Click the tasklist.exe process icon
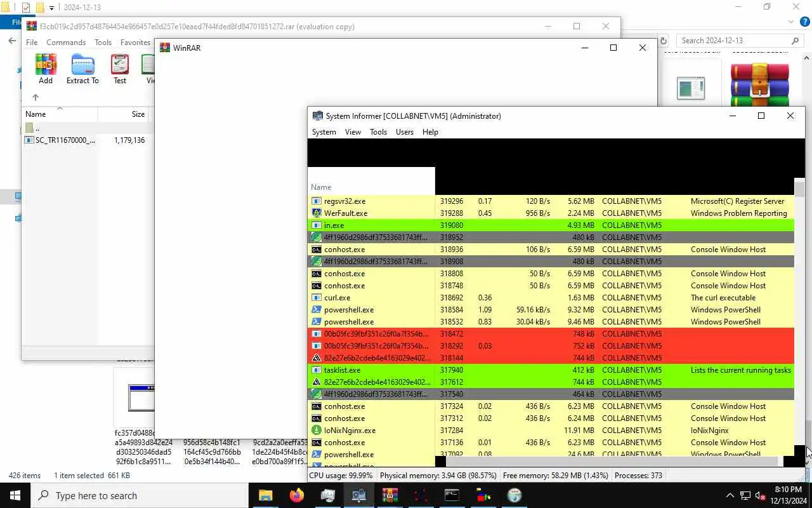812x508 pixels. pos(317,370)
